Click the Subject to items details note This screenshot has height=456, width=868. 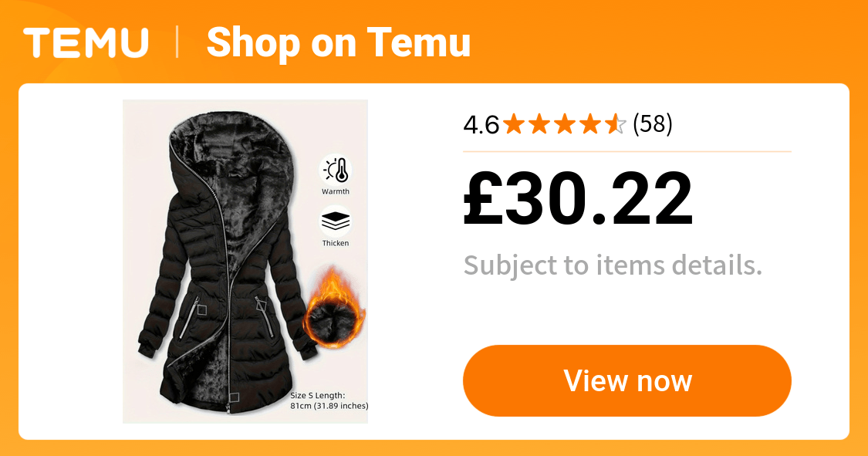click(613, 265)
